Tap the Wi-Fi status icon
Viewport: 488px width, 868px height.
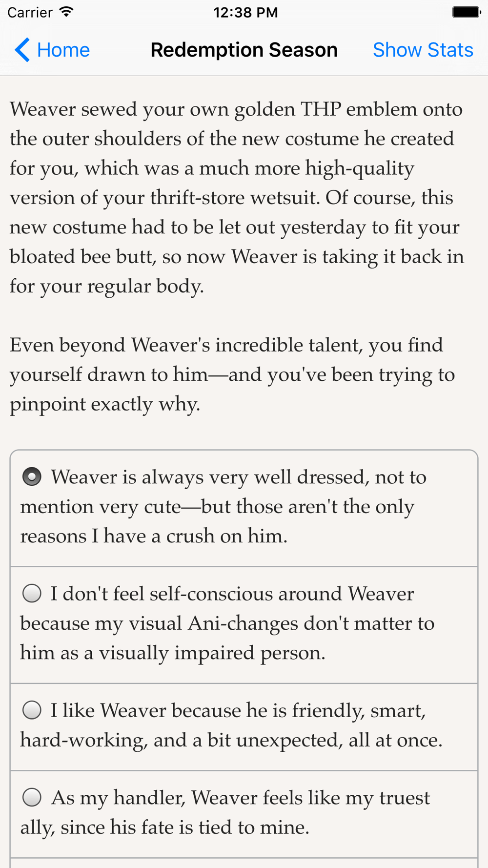point(66,12)
